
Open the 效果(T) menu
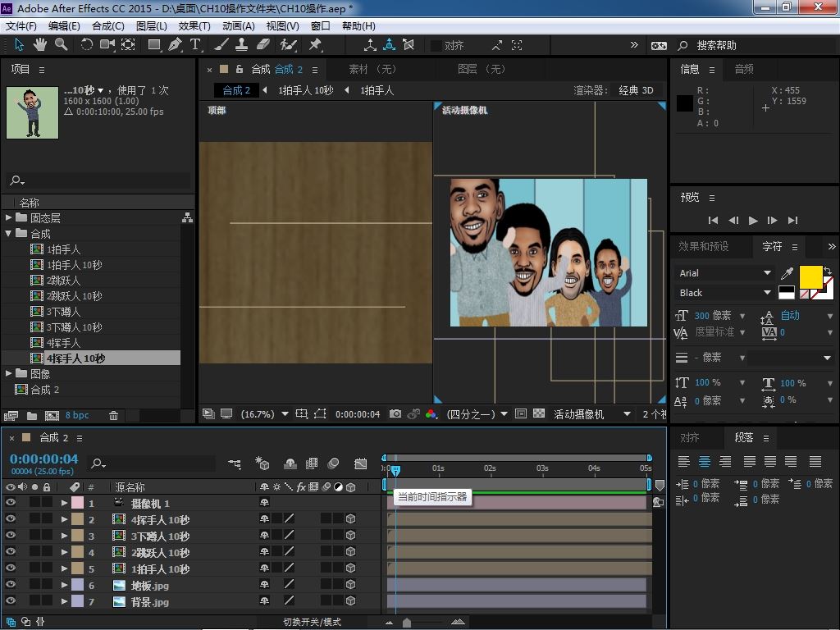194,25
